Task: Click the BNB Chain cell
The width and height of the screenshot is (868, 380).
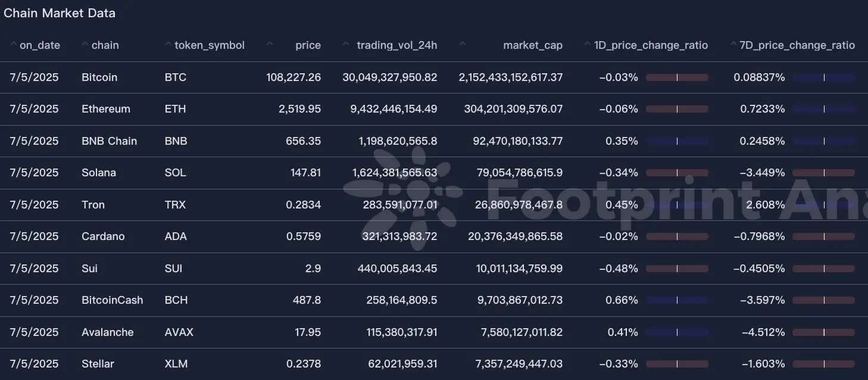Action: [x=109, y=141]
